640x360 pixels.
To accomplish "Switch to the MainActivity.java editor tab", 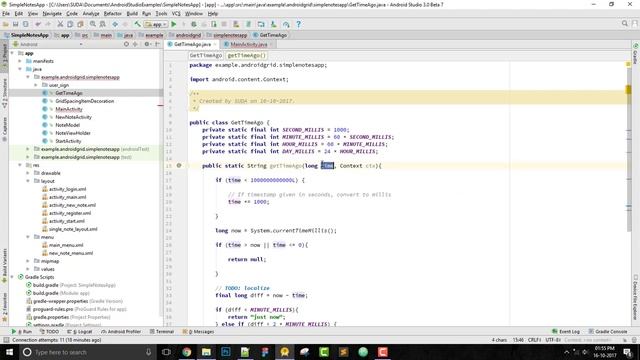I will (249, 44).
